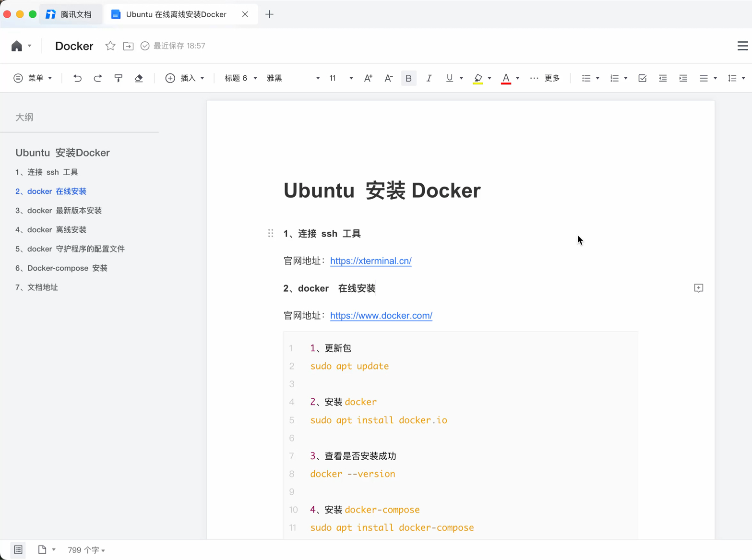Jump to outline title Ubuntu 安装Docker

tap(62, 153)
